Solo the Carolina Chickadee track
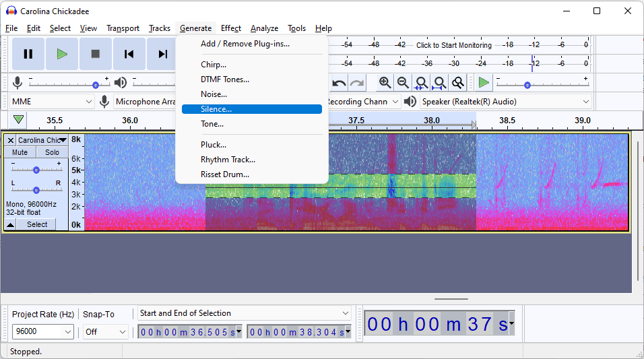The width and height of the screenshot is (644, 359). tap(52, 152)
